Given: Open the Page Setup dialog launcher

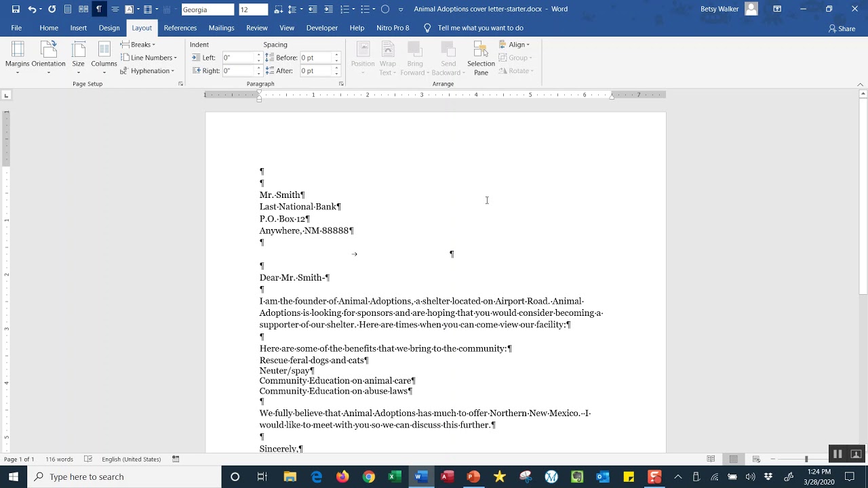Looking at the screenshot, I should [x=180, y=84].
